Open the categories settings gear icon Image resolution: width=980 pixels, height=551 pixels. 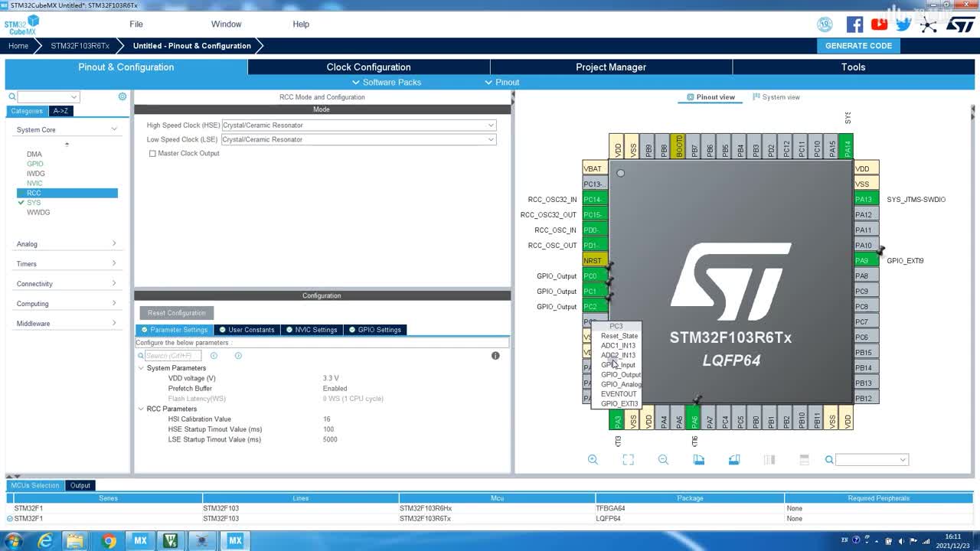point(122,96)
